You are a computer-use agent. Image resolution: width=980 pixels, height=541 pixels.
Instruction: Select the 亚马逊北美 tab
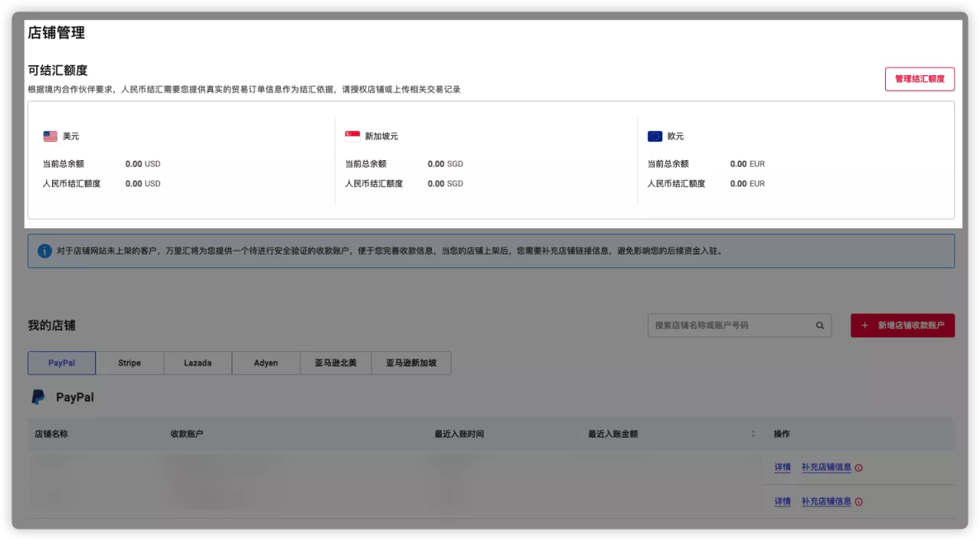pos(335,362)
